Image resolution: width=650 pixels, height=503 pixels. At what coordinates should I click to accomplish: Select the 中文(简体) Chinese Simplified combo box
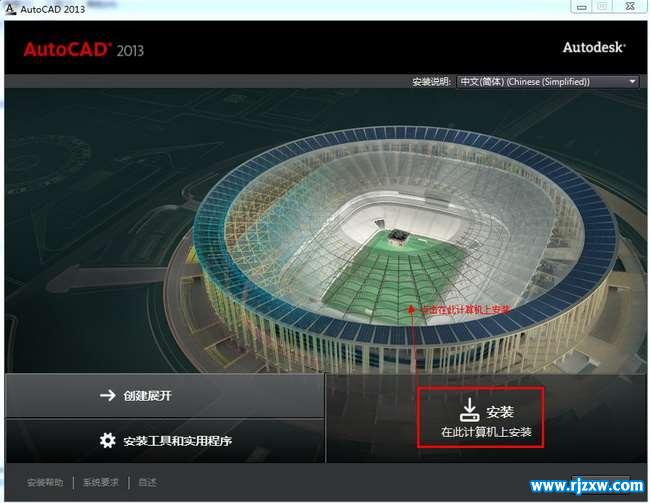[x=547, y=81]
